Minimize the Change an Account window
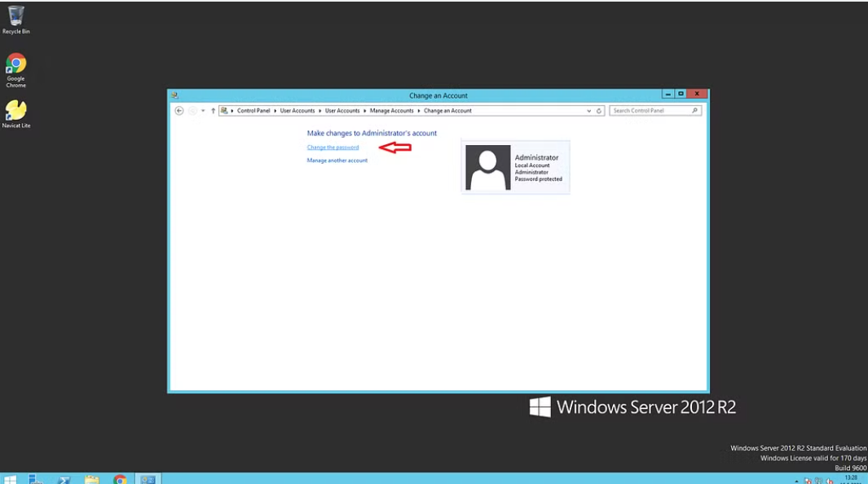This screenshot has width=868, height=484. pyautogui.click(x=668, y=95)
